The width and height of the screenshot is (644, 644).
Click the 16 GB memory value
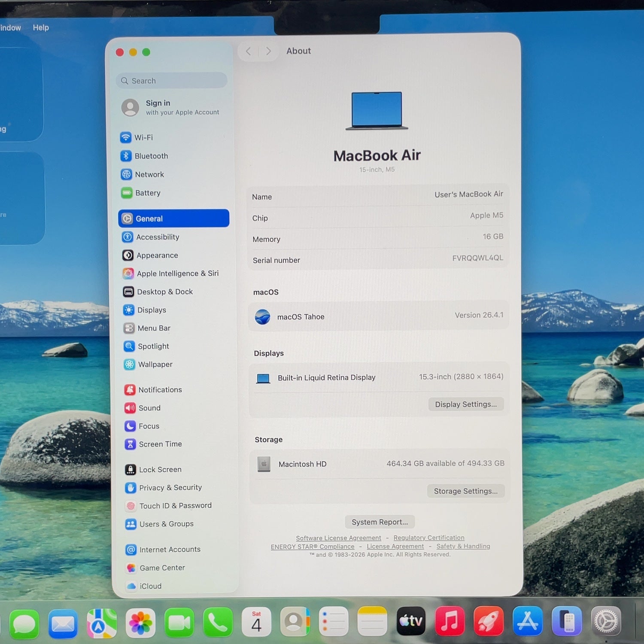[x=493, y=237]
